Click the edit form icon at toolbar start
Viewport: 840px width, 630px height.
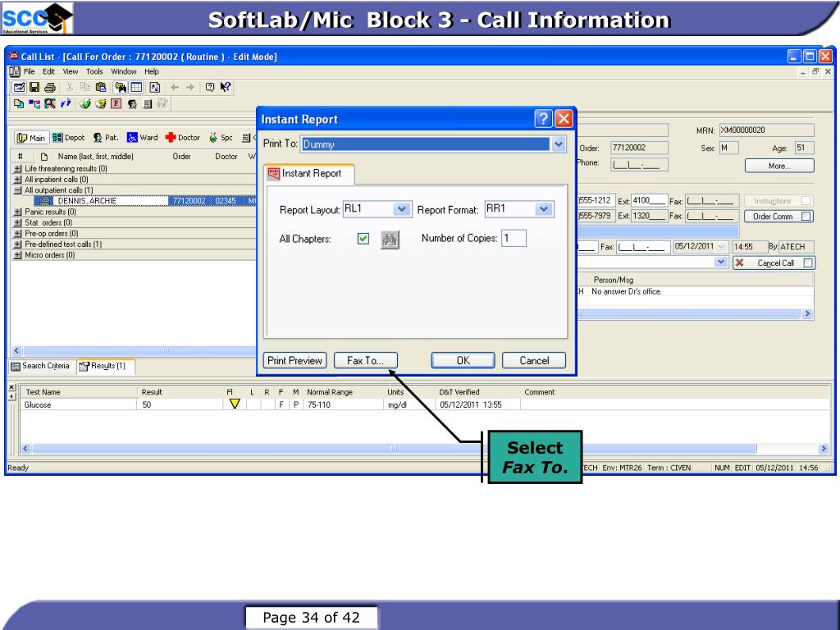pyautogui.click(x=19, y=87)
